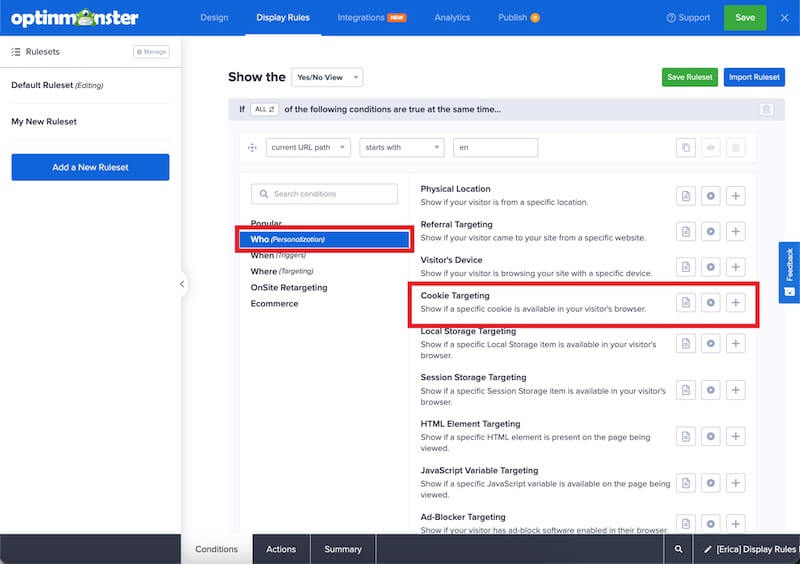The width and height of the screenshot is (800, 564).
Task: Play video guide for HTML Element Targeting
Action: tap(711, 436)
